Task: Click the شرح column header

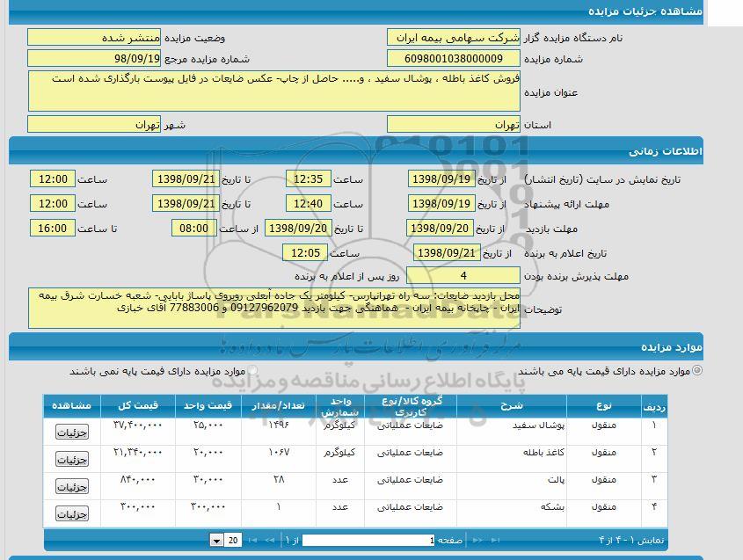Action: (512, 406)
